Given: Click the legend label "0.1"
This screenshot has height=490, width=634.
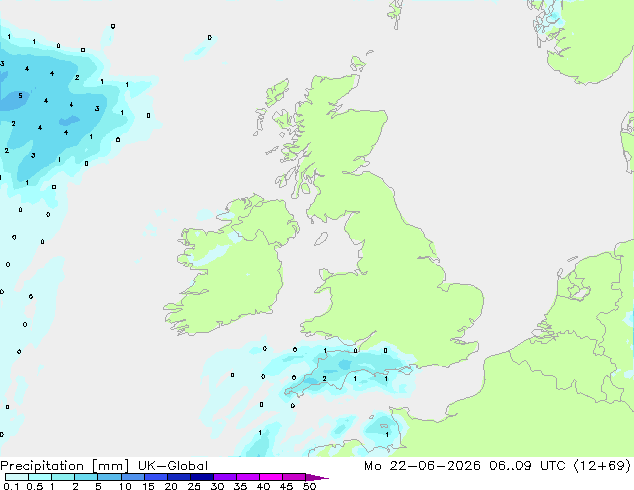Looking at the screenshot, I should (11, 486).
